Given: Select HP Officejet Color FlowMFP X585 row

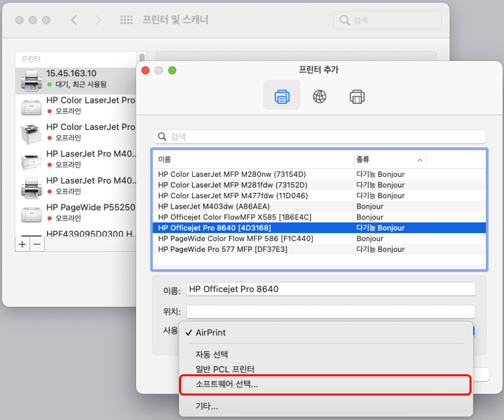Looking at the screenshot, I should tap(319, 217).
